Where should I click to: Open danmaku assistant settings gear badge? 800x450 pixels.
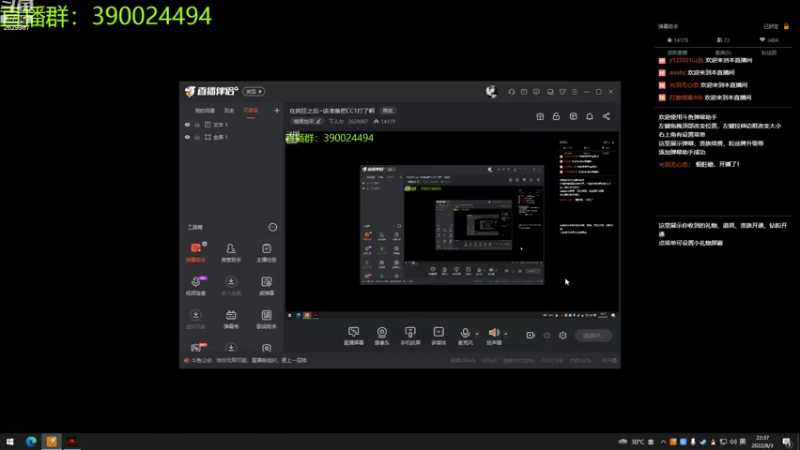point(205,244)
